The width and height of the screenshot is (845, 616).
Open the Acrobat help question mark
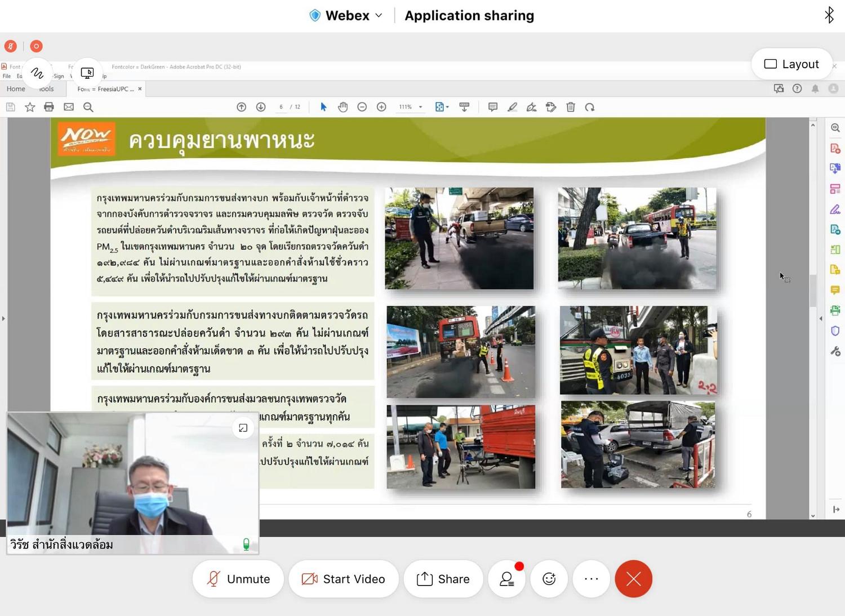click(x=797, y=88)
